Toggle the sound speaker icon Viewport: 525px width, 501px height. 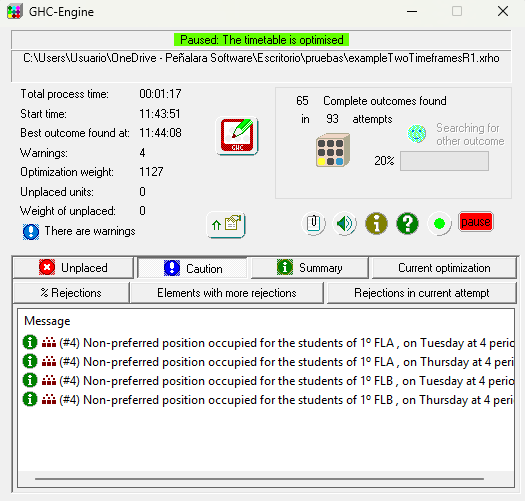point(345,223)
